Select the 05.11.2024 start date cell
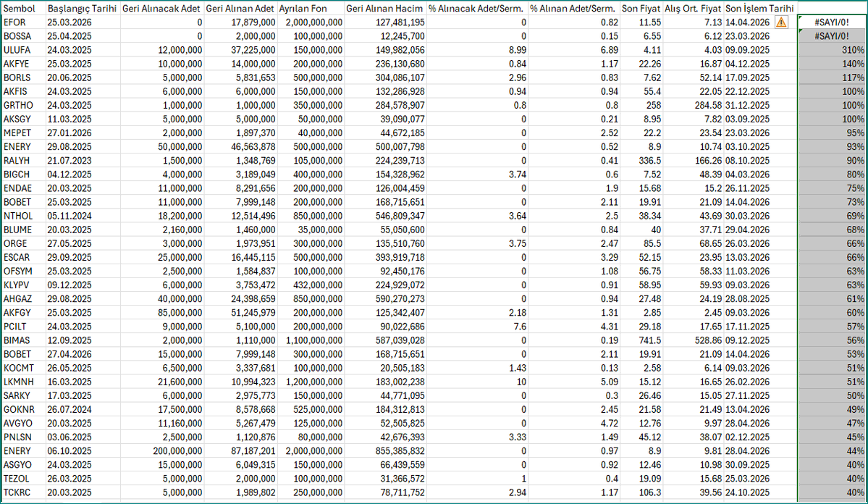Screen dimensions: 868x504 [x=83, y=216]
